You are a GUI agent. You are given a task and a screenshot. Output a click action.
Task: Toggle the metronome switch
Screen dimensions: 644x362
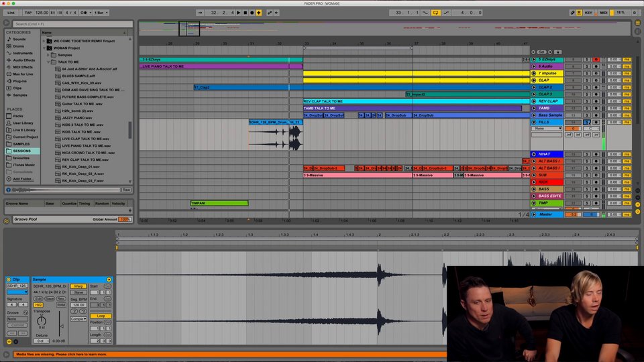pos(84,13)
